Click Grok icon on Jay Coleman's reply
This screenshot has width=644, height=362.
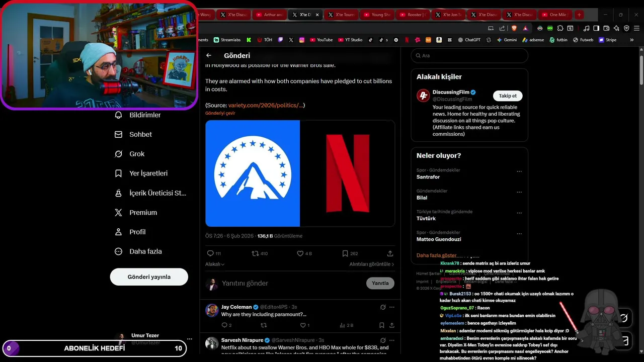383,307
